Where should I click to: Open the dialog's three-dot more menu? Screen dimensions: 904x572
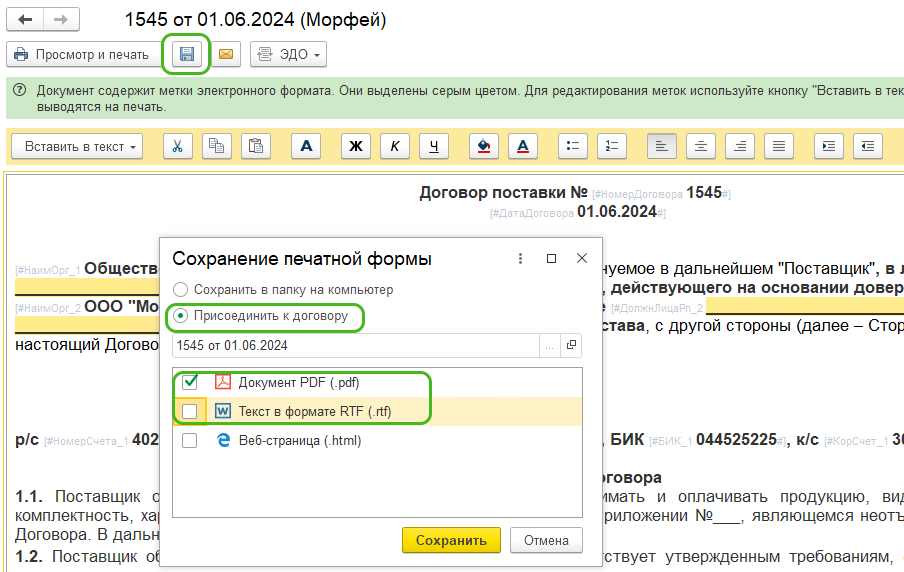520,259
